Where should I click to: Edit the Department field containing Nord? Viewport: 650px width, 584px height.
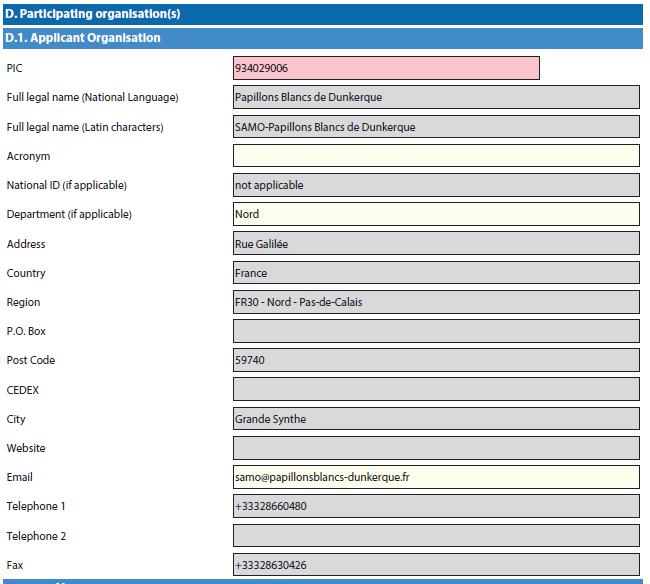pyautogui.click(x=436, y=214)
